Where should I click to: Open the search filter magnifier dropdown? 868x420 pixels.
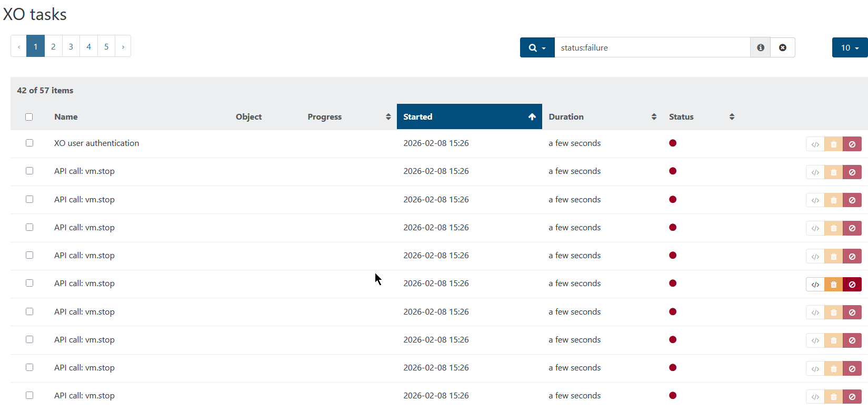(537, 47)
